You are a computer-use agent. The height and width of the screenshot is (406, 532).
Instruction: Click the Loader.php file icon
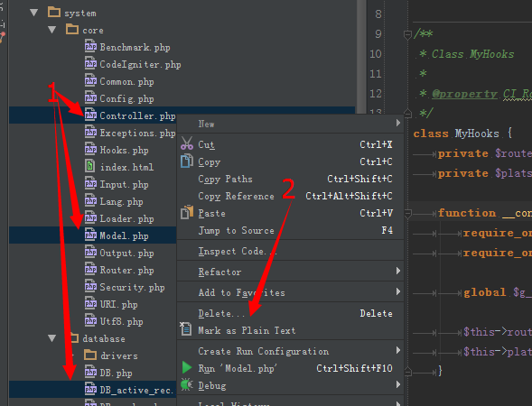[90, 217]
